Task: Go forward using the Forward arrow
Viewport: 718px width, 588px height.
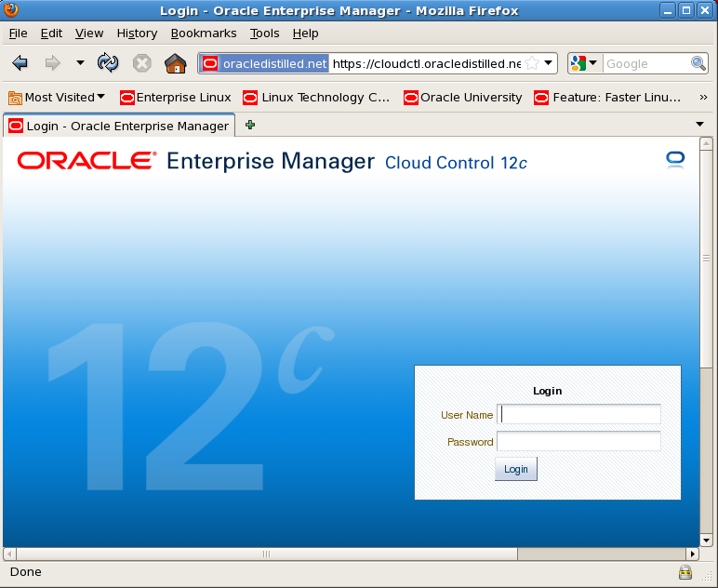Action: [53, 62]
